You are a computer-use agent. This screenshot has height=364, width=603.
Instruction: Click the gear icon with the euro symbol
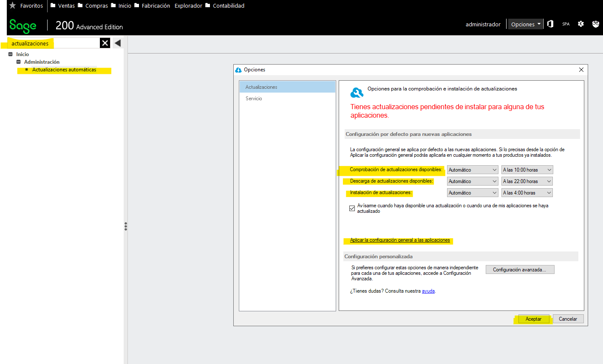point(581,24)
